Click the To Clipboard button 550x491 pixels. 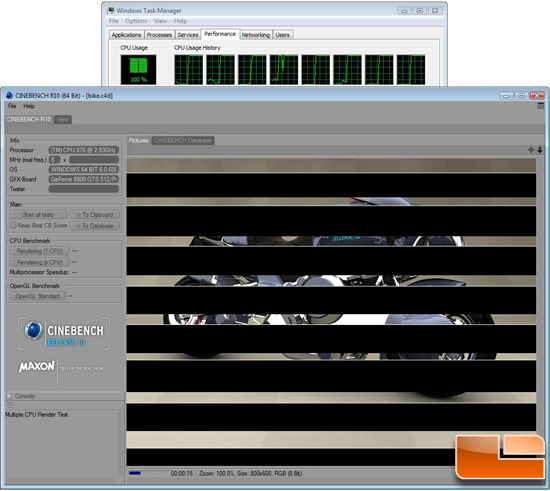95,214
